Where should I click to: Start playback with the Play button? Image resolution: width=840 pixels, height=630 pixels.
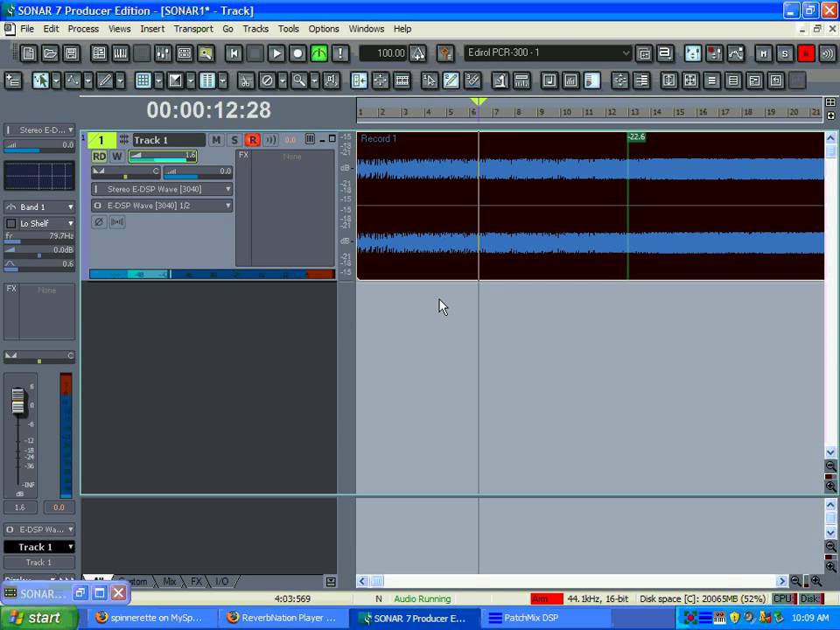tap(276, 53)
